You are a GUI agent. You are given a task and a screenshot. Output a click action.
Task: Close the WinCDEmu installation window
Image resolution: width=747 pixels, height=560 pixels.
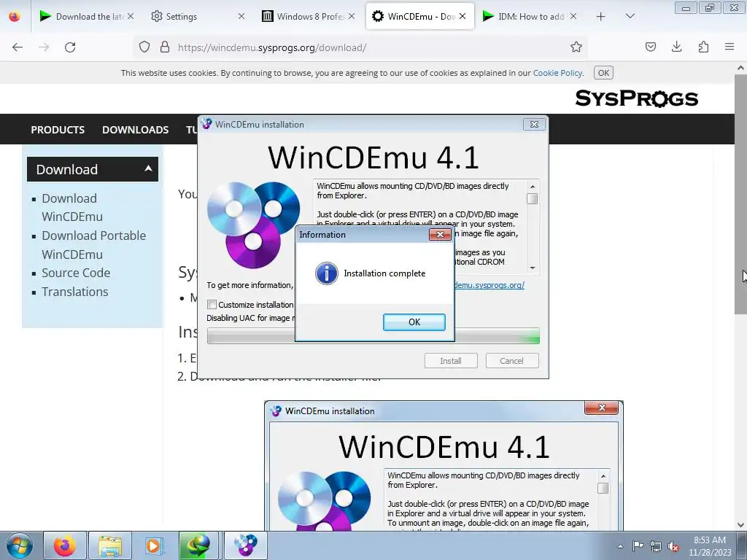534,124
